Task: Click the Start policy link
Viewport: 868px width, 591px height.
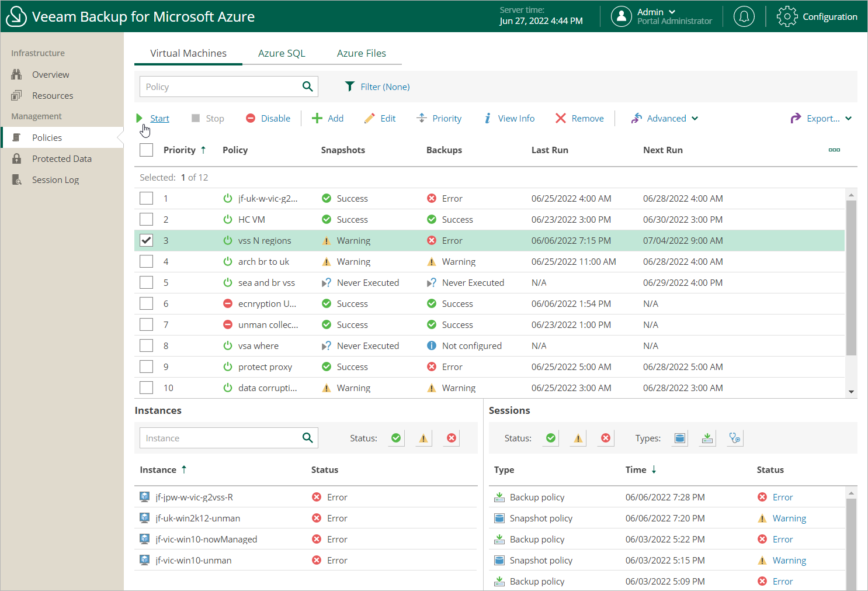Action: pos(159,118)
